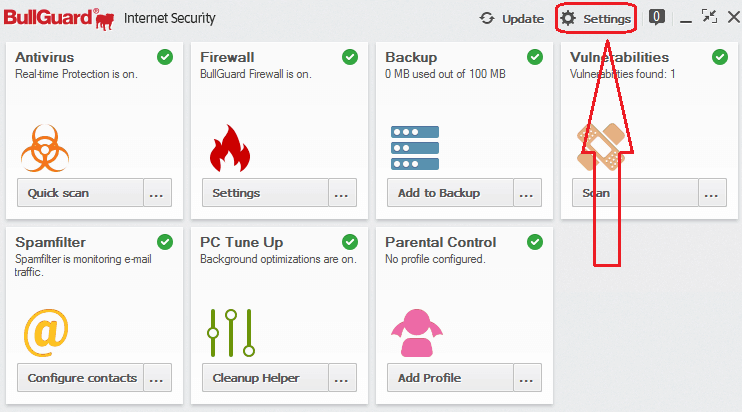This screenshot has height=412, width=742.
Task: Expand Spamfilter more options (...)
Action: [x=157, y=377]
